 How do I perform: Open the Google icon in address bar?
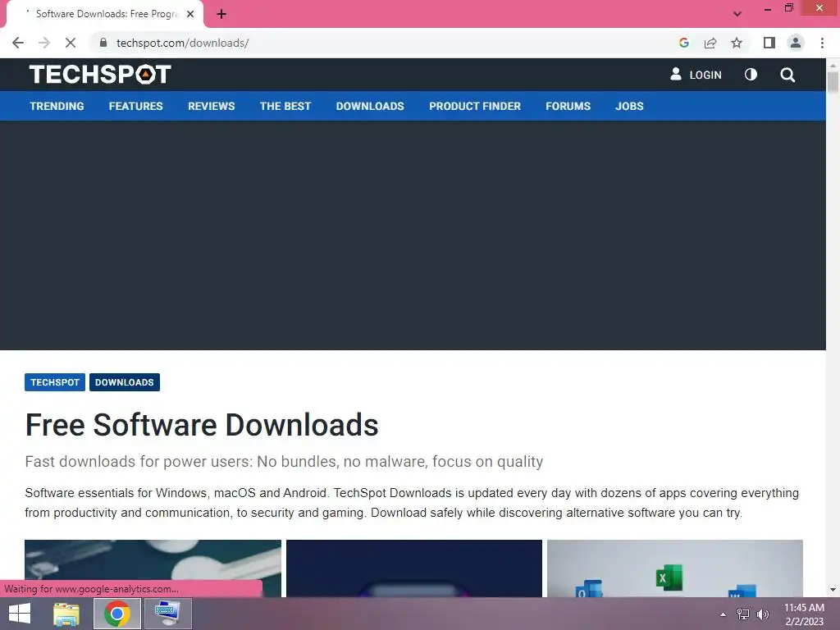(x=683, y=43)
